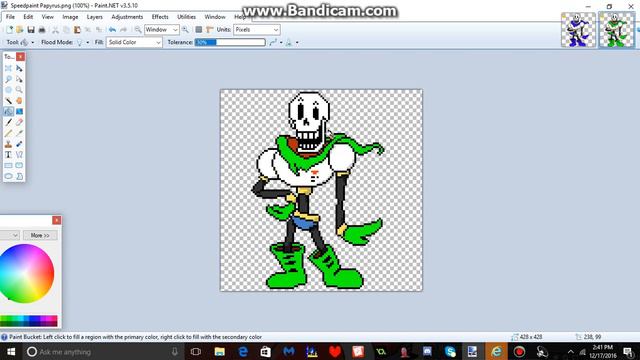The width and height of the screenshot is (640, 360).
Task: Click the Undo arrow icon
Action: [x=112, y=29]
